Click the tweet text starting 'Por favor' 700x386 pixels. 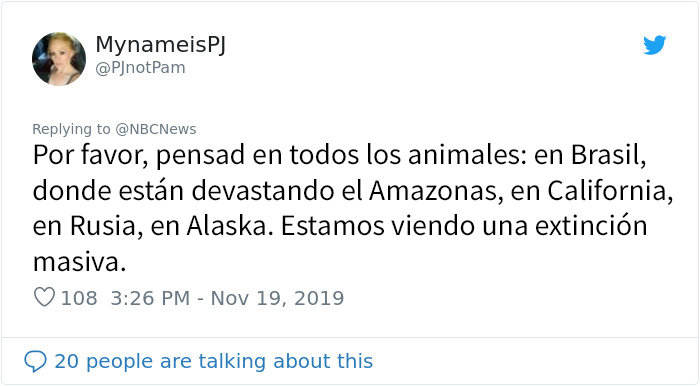353,208
